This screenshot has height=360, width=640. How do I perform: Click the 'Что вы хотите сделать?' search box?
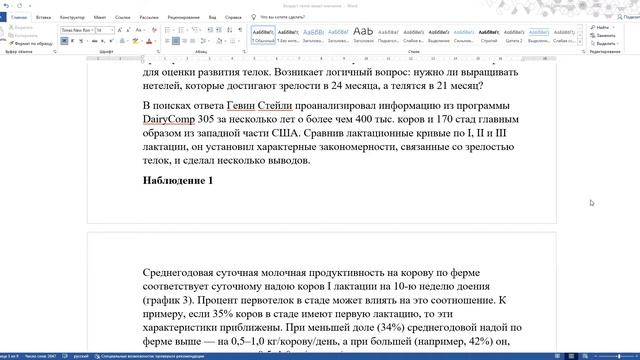(x=282, y=17)
